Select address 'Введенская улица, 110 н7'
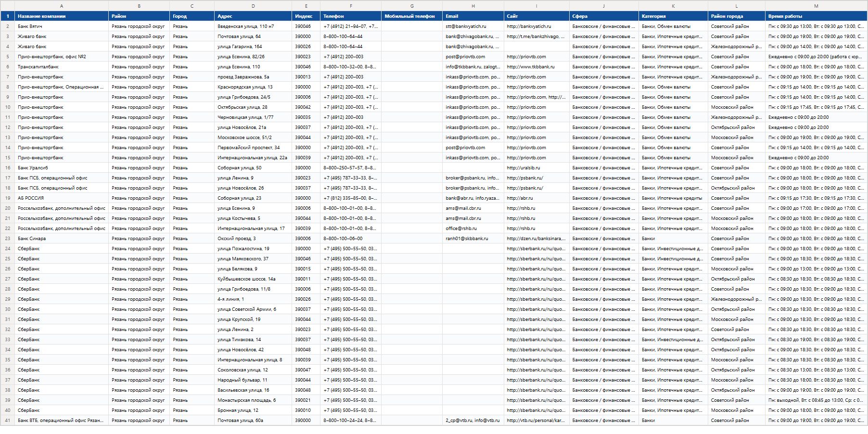Viewport: 868px width, 434px height. (x=253, y=26)
